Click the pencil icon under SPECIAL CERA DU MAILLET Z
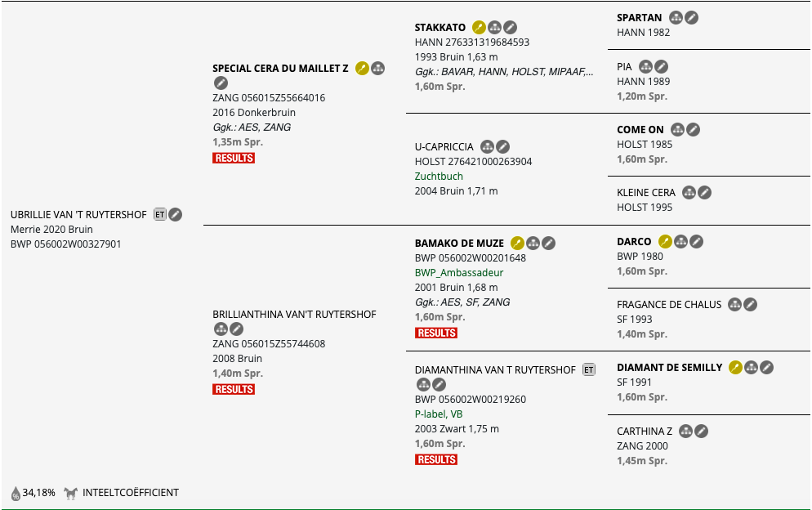The width and height of the screenshot is (812, 510). pos(221,83)
